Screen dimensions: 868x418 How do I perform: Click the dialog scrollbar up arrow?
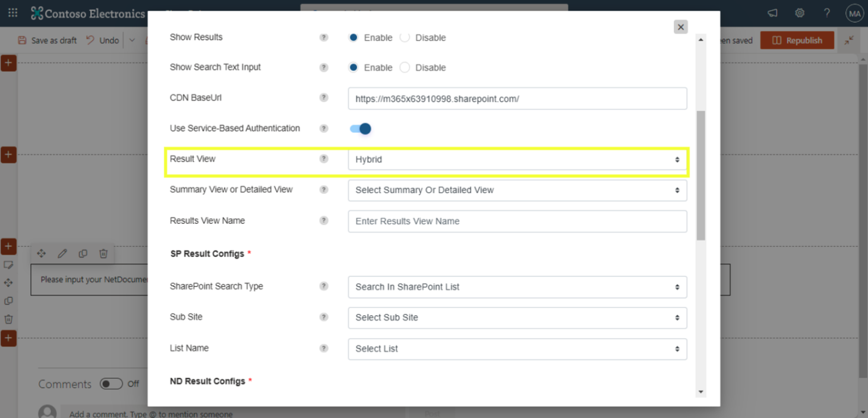coord(701,40)
